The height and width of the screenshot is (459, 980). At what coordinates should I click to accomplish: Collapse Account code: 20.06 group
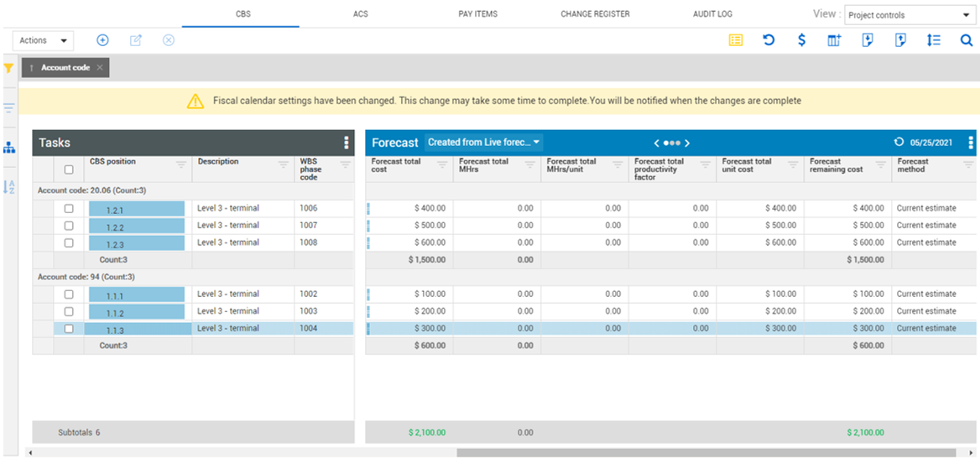92,190
